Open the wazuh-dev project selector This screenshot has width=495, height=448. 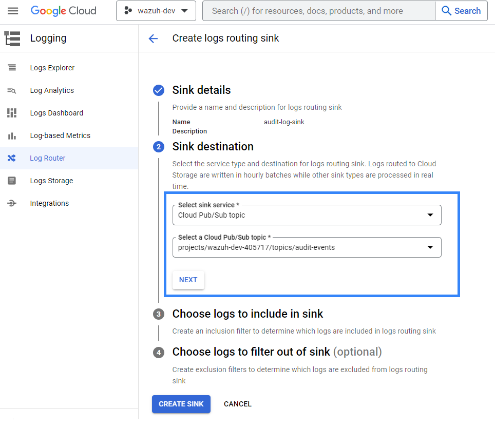(x=156, y=11)
